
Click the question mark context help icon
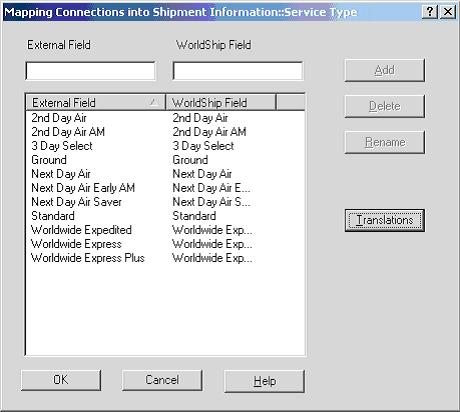430,12
